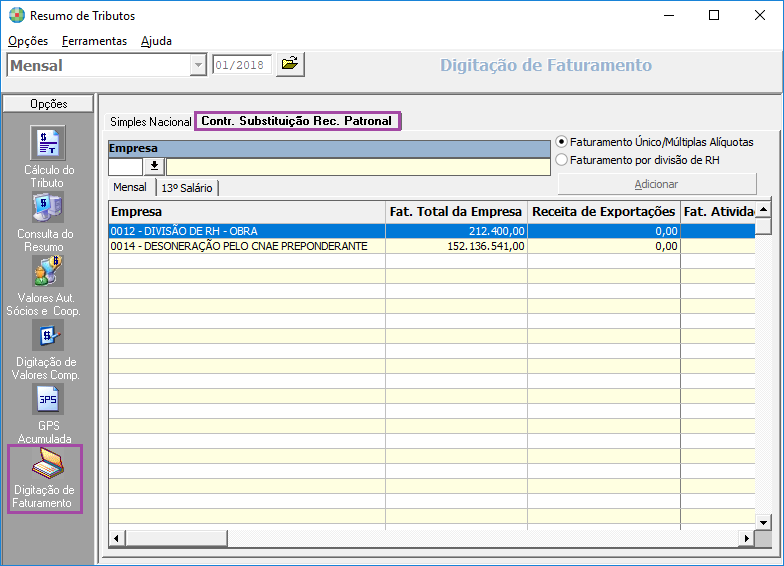This screenshot has width=784, height=566.
Task: Click the 01/2018 date field
Action: [x=242, y=65]
